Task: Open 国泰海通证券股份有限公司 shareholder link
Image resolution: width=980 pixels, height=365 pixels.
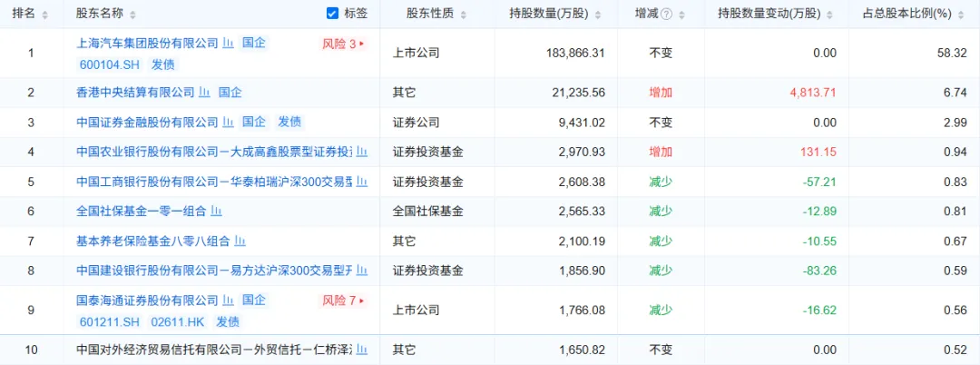Action: pos(148,300)
